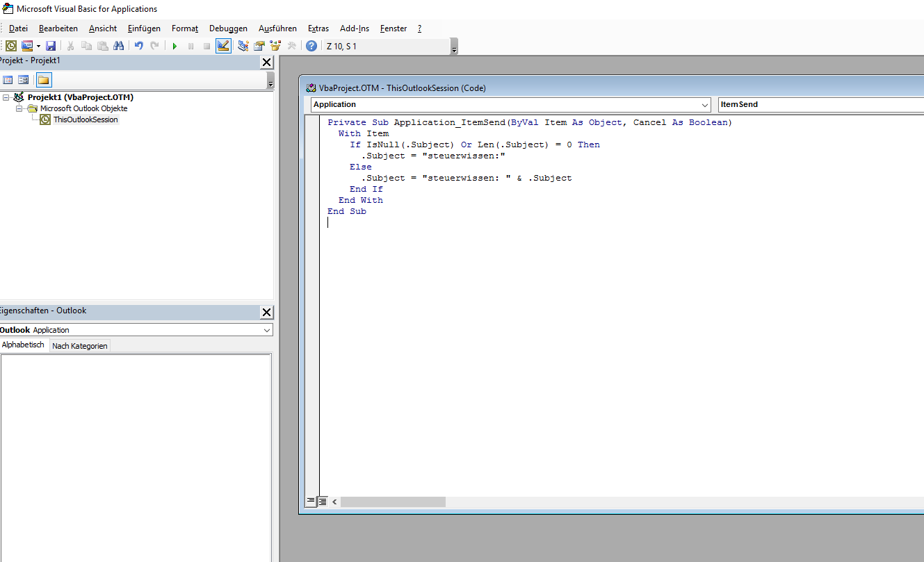Open Visual Basic Help question mark icon
924x562 pixels.
(311, 46)
